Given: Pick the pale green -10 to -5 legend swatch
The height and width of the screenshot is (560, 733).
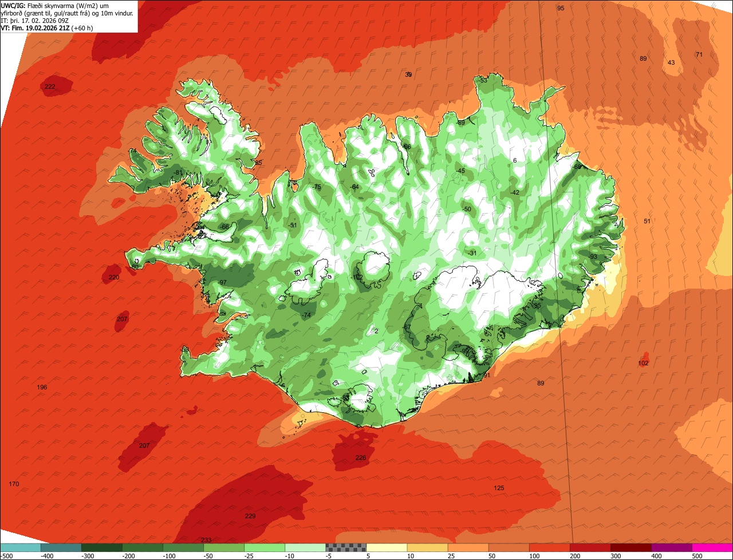Looking at the screenshot, I should (x=305, y=547).
